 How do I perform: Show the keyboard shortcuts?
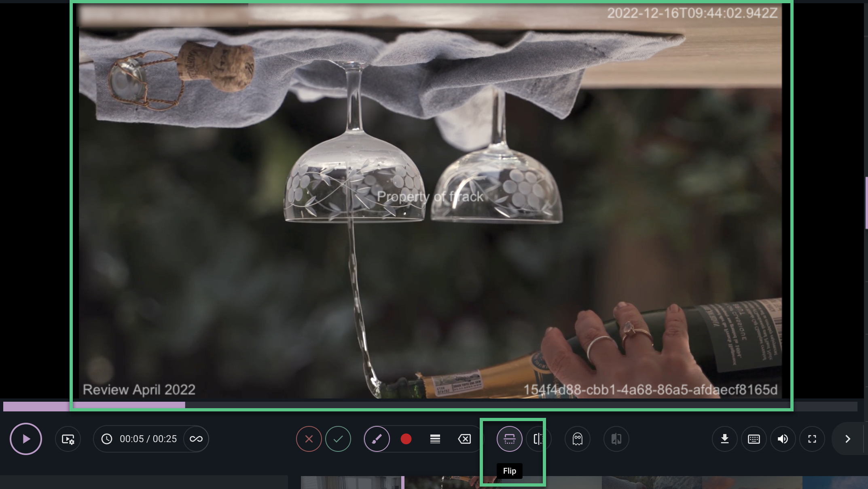(x=754, y=439)
